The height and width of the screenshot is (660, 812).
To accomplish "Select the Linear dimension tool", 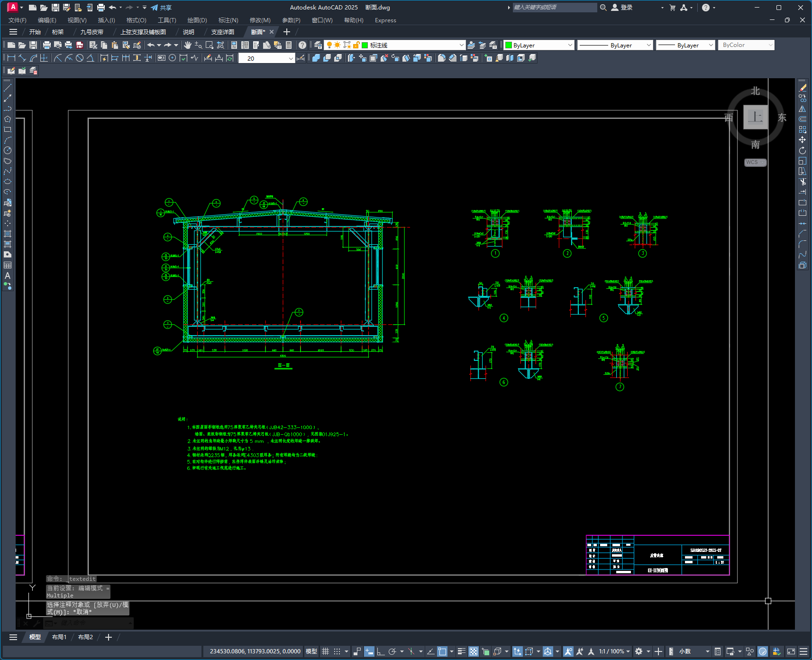I will click(x=11, y=58).
